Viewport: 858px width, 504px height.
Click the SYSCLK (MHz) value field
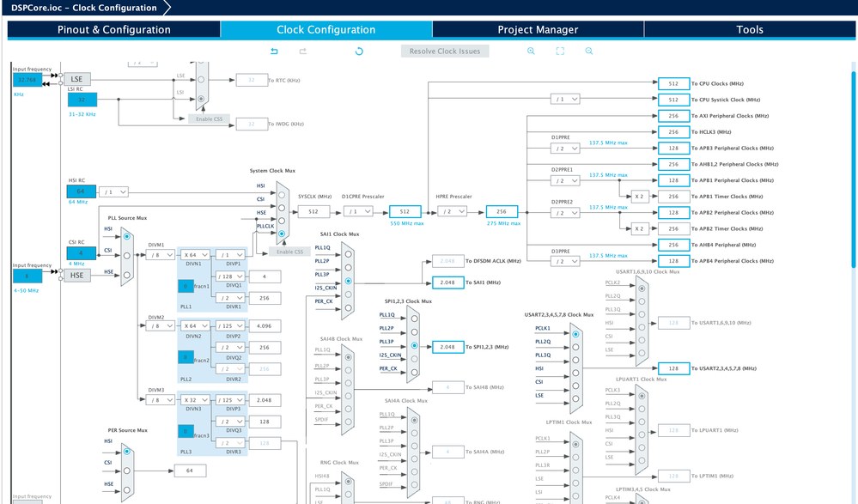[x=313, y=211]
